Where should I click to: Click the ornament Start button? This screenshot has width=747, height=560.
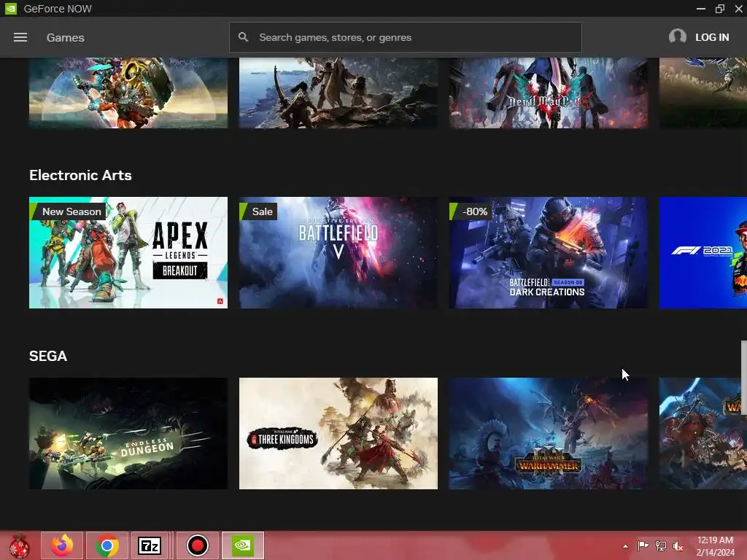[20, 546]
